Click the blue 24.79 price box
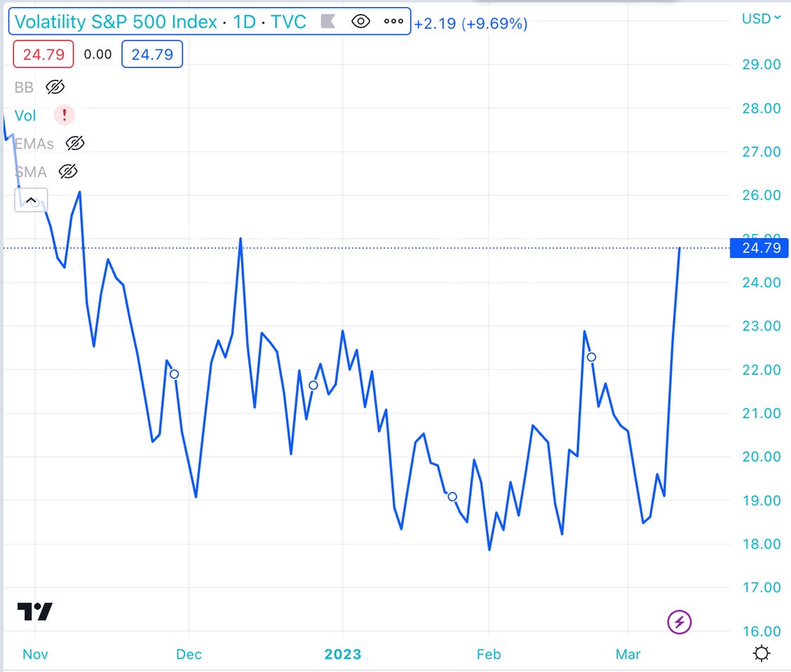 pos(152,54)
